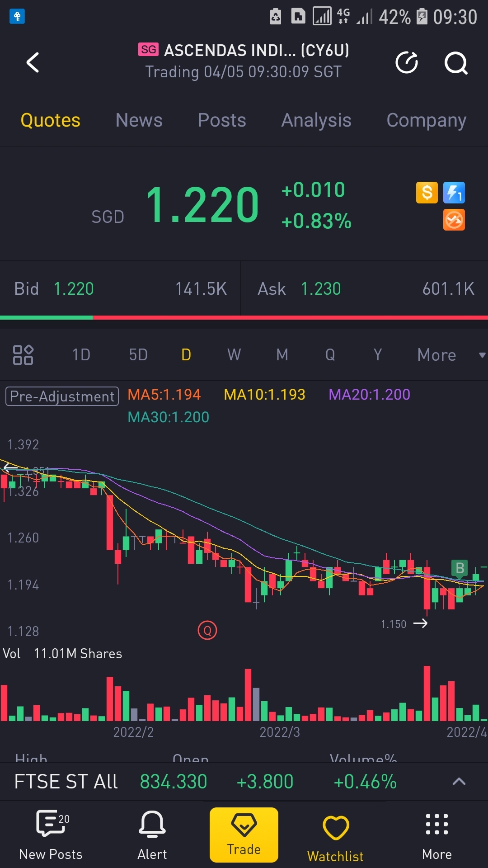Open the Alert bell
This screenshot has height=868, width=488.
(152, 835)
